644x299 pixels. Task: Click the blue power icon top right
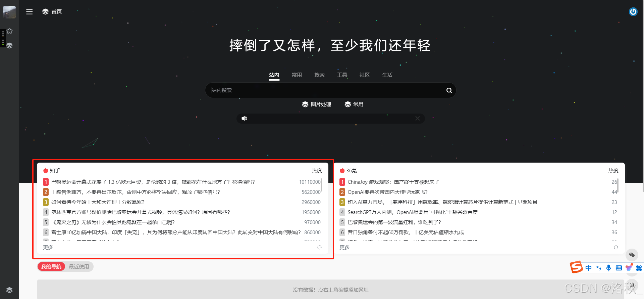tap(633, 12)
